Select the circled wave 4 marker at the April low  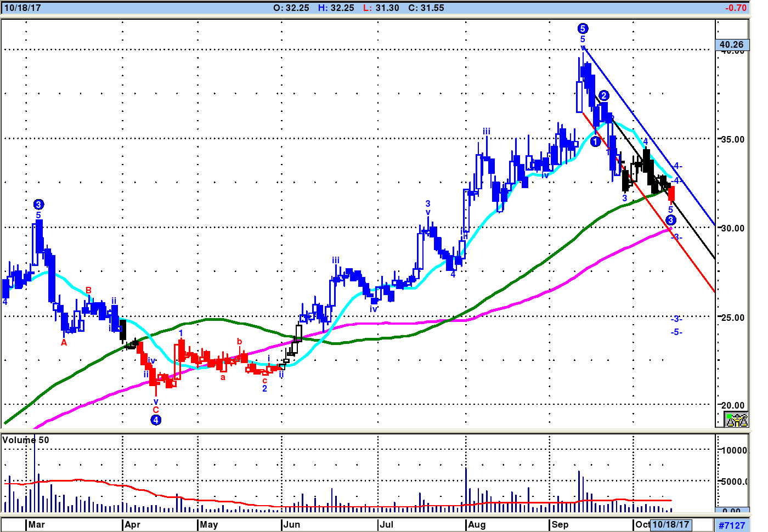(156, 420)
